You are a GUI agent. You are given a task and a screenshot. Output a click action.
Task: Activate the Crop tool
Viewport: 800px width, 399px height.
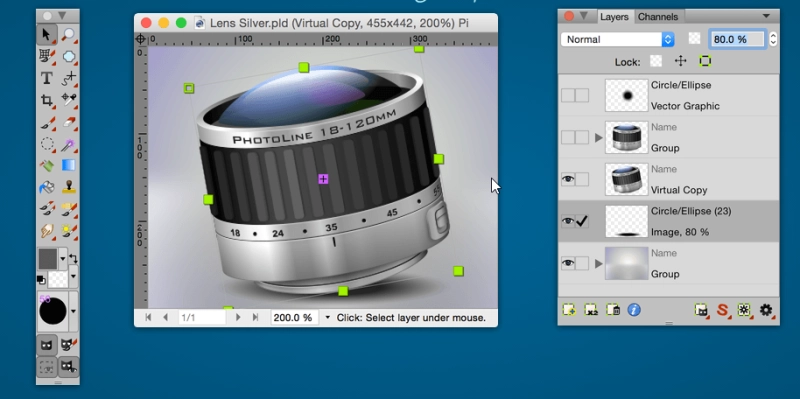[47, 100]
